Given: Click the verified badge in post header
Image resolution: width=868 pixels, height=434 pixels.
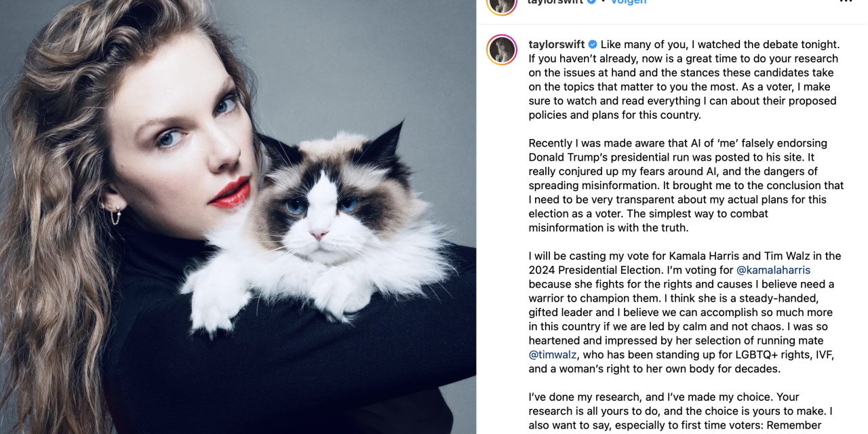Looking at the screenshot, I should pos(591,1).
